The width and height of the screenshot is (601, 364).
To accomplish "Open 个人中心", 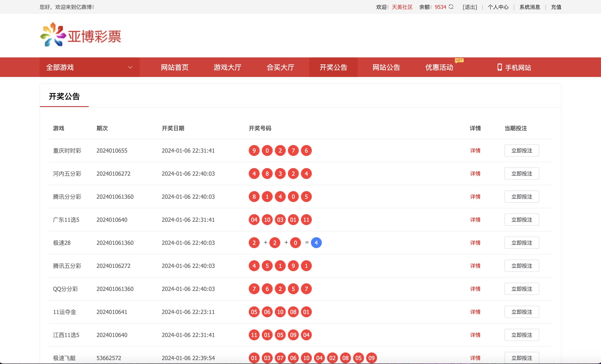I will pos(498,7).
